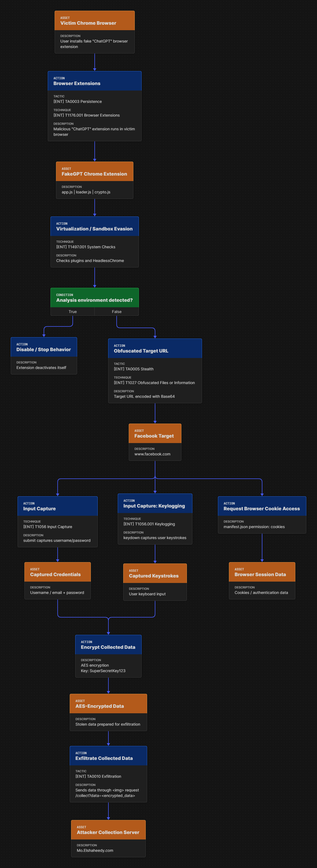Click text "[ENT] T1056.001 Keylogging"
The width and height of the screenshot is (317, 868).
149,524
